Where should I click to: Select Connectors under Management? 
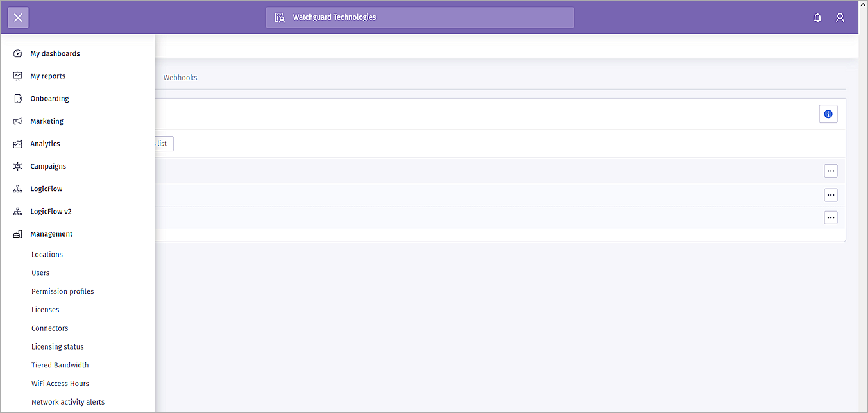(49, 328)
